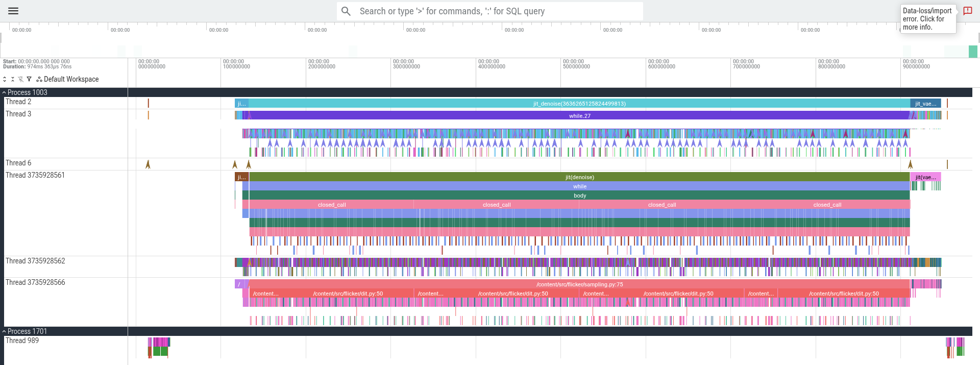Click the jit(denoise) slice bar
This screenshot has height=365, width=980.
[579, 177]
